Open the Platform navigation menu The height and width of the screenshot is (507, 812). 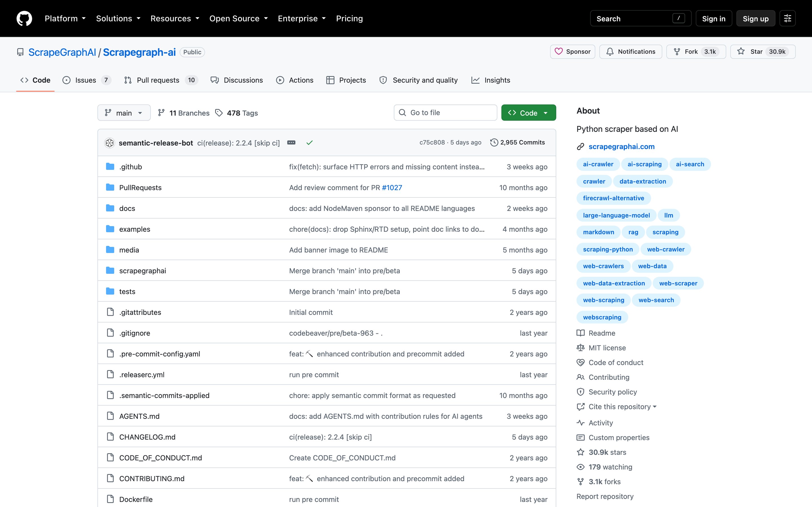[x=65, y=18]
